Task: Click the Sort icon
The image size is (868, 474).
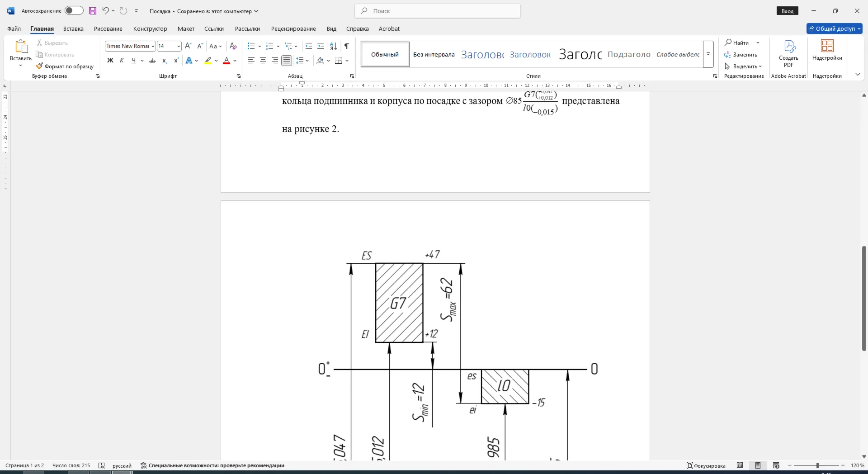Action: point(334,46)
